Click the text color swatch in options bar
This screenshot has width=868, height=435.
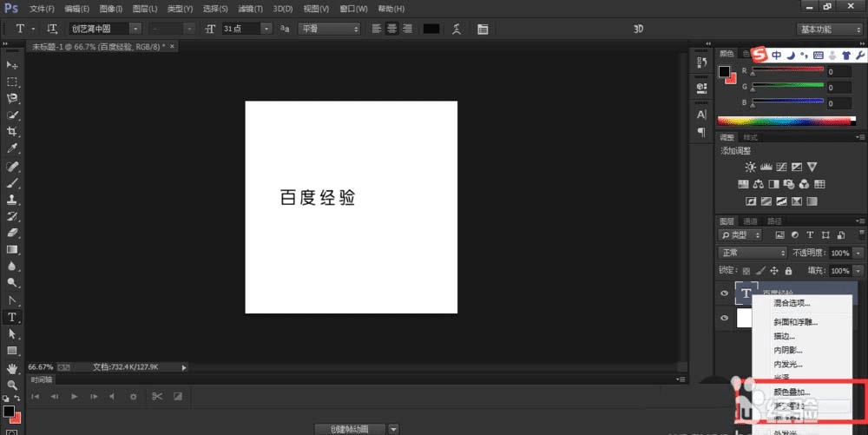click(431, 29)
